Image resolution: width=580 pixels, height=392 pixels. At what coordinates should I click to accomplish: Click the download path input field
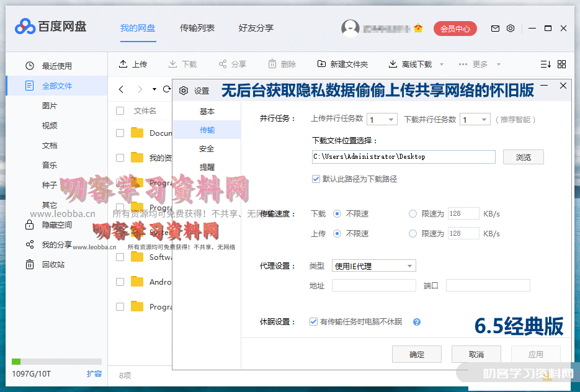coord(403,157)
